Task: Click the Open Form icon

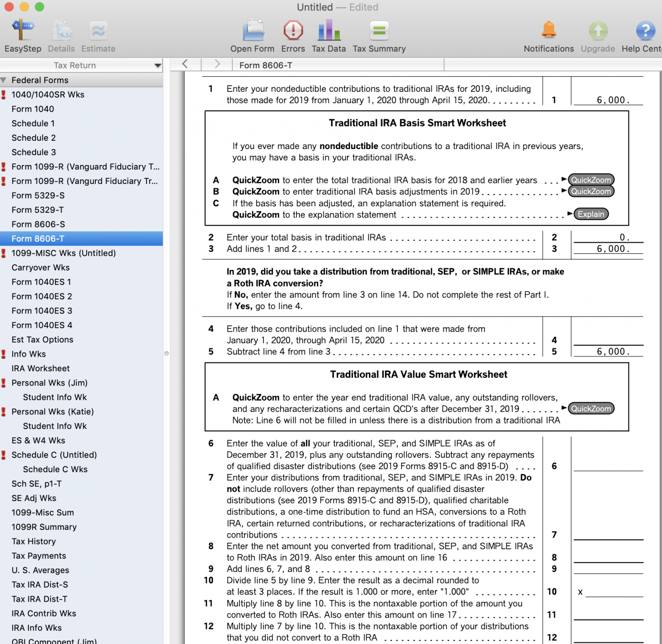Action: click(253, 34)
